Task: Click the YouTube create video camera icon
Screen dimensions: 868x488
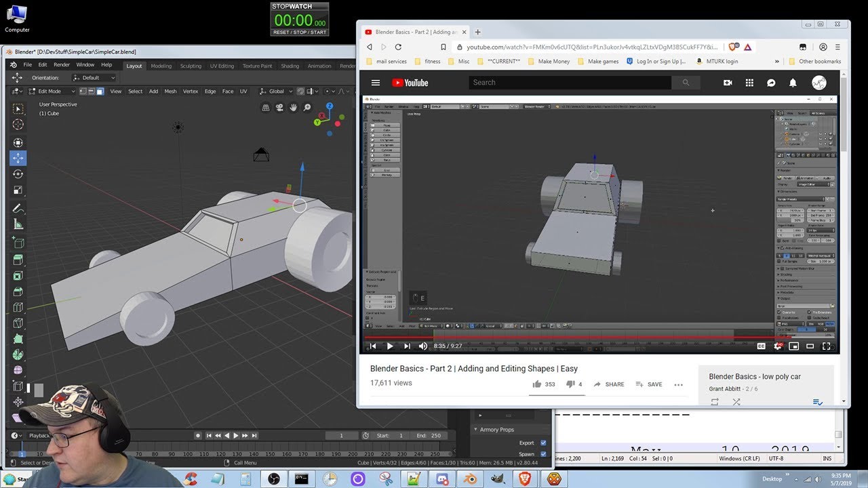Action: pos(728,83)
